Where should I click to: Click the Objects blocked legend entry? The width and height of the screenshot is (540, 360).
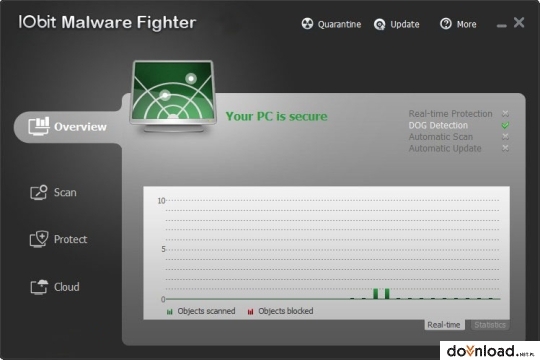[280, 311]
